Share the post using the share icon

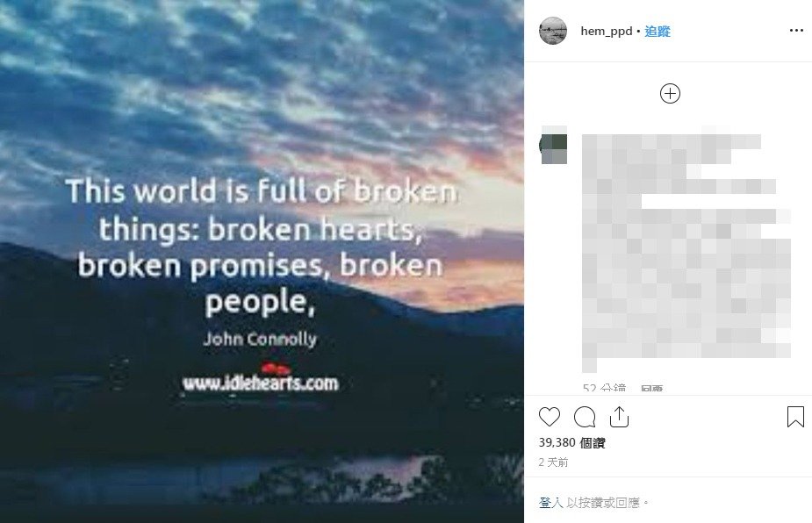click(619, 417)
